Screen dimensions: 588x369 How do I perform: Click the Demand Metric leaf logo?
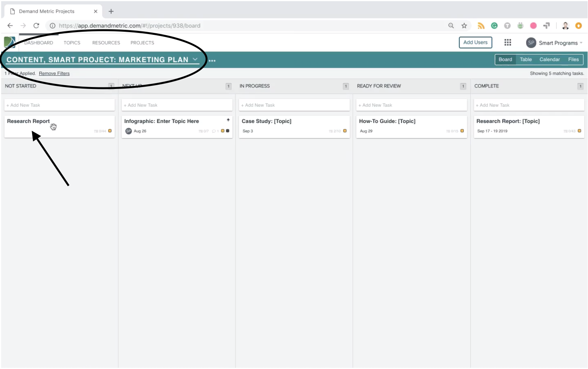click(10, 42)
